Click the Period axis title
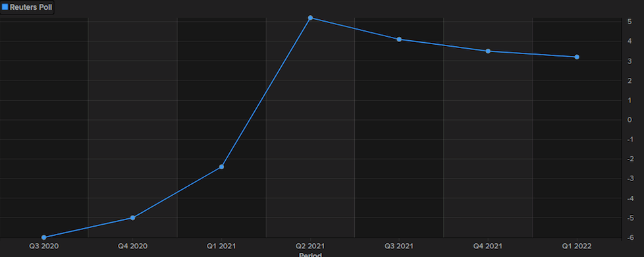Image resolution: width=644 pixels, height=257 pixels. click(x=311, y=254)
